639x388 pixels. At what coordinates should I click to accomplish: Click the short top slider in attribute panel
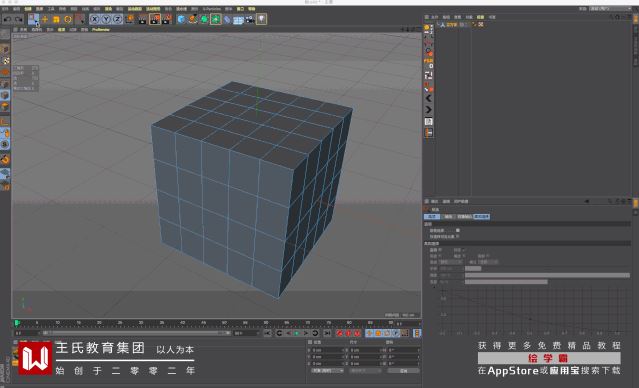pos(473,269)
